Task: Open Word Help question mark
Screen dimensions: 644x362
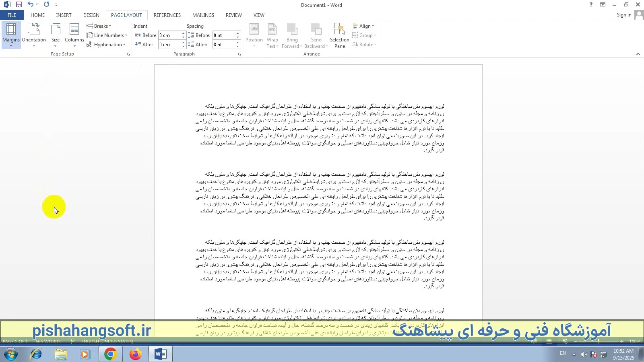Action: (591, 5)
